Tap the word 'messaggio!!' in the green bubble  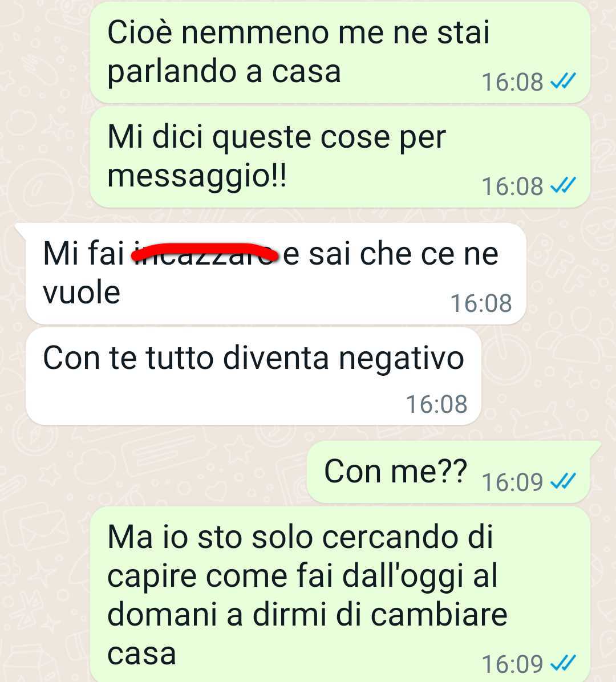(x=197, y=177)
